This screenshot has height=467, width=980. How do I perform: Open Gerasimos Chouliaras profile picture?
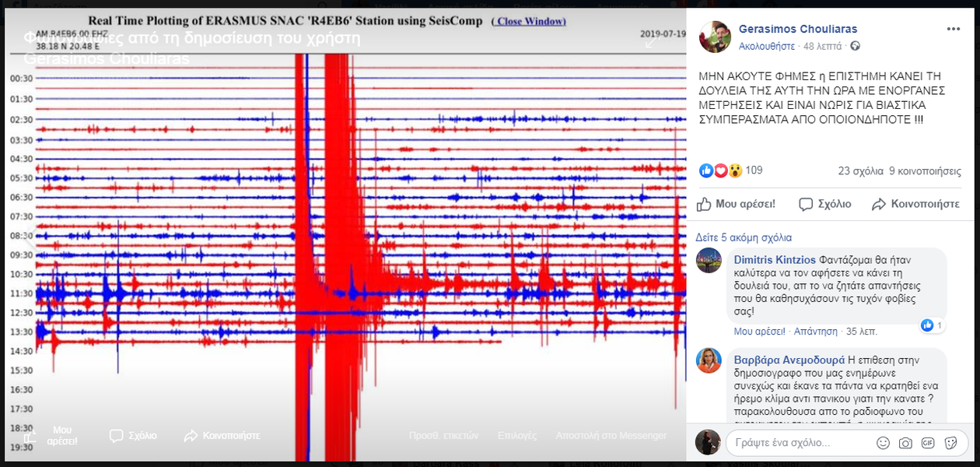point(714,37)
